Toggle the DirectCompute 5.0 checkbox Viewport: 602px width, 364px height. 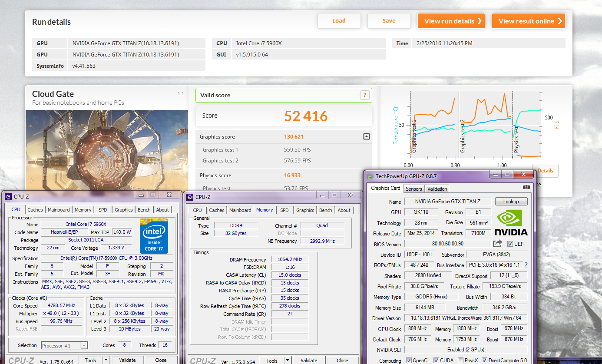[484, 361]
